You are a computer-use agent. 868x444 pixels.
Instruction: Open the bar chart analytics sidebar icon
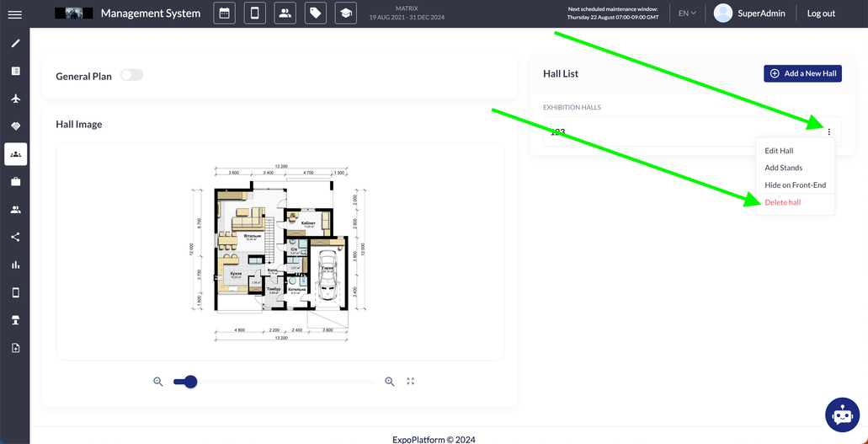coord(15,265)
